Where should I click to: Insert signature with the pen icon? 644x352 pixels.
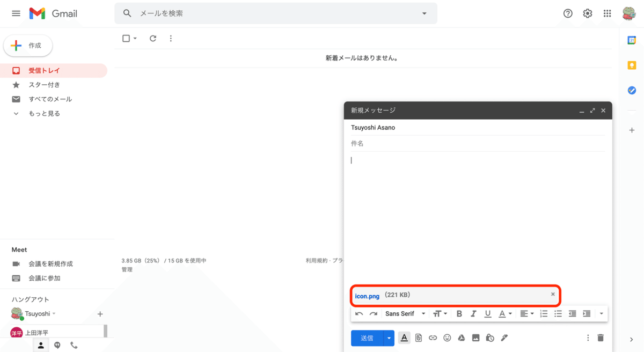[504, 338]
